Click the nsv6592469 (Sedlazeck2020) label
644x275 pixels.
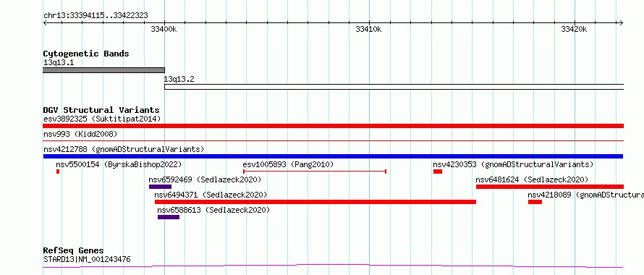pyautogui.click(x=205, y=179)
